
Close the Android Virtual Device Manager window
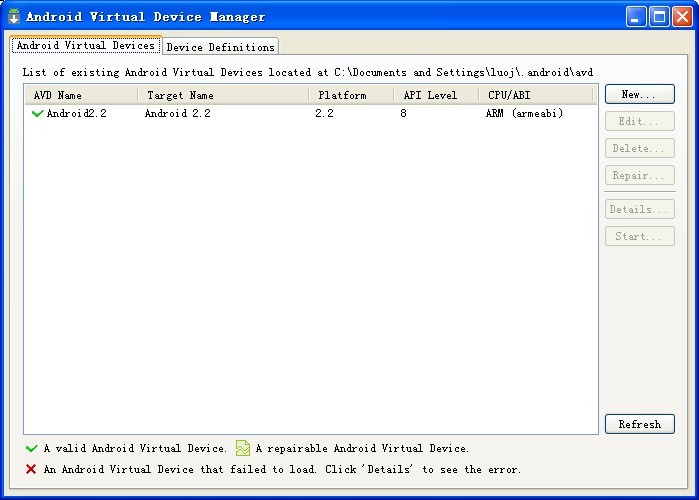point(682,17)
